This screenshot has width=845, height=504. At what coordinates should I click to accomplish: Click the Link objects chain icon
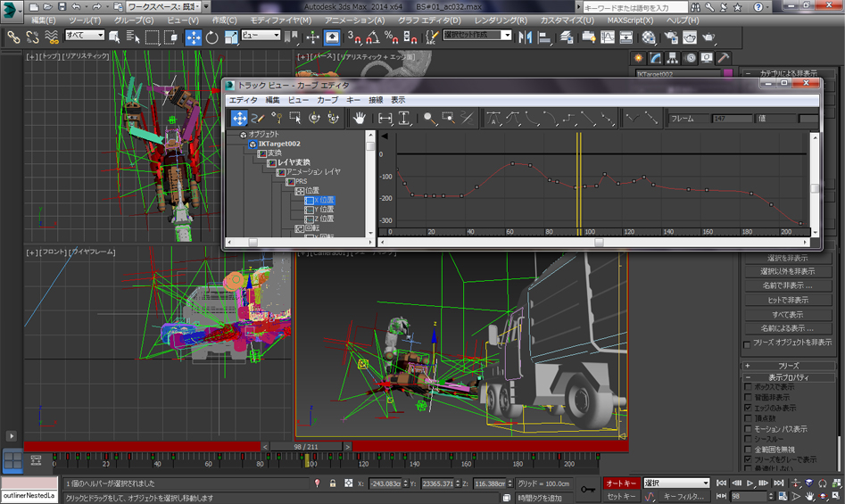pos(13,37)
